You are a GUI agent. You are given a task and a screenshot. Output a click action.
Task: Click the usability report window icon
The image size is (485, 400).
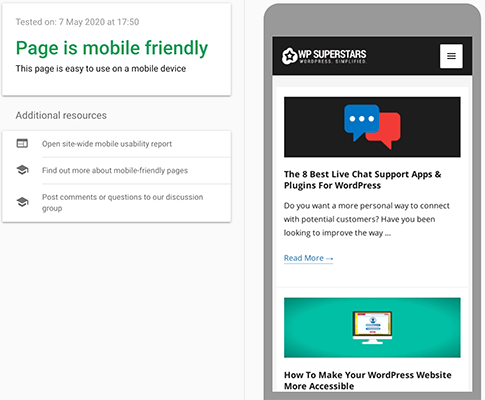[x=22, y=143]
